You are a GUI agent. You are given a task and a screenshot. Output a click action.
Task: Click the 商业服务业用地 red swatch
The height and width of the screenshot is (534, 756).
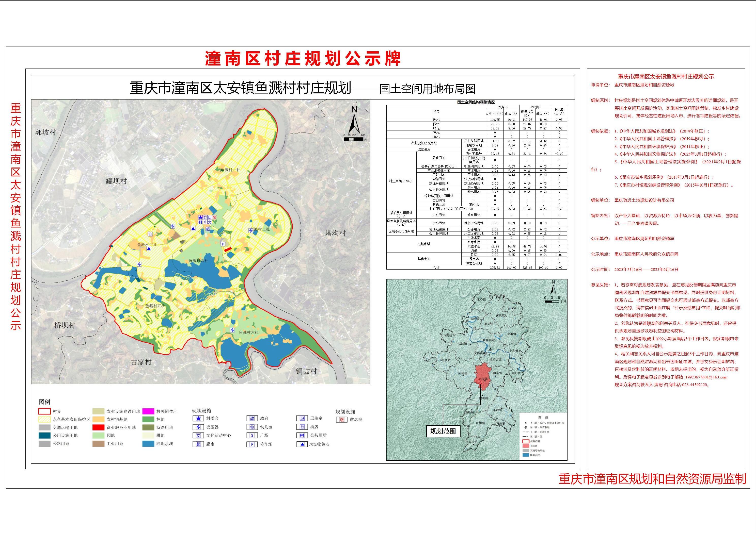click(x=98, y=427)
